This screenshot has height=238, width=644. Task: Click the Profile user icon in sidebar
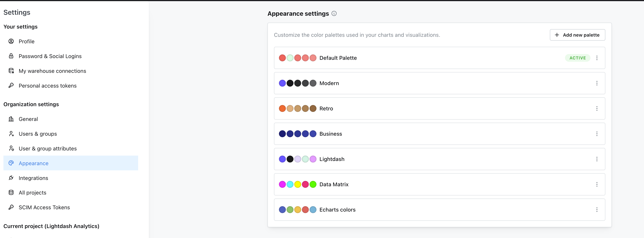(x=11, y=41)
